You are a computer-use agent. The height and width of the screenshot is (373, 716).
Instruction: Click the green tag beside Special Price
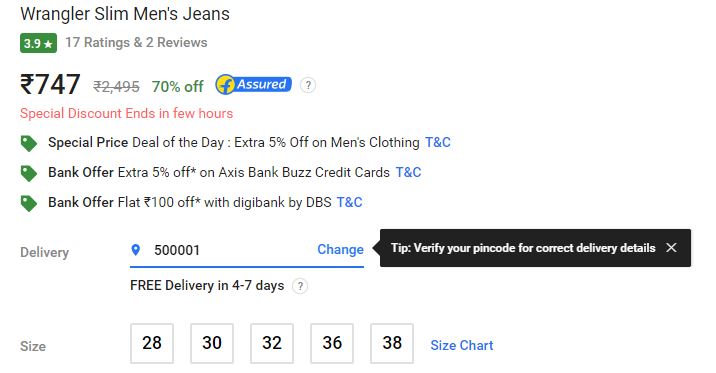point(29,143)
